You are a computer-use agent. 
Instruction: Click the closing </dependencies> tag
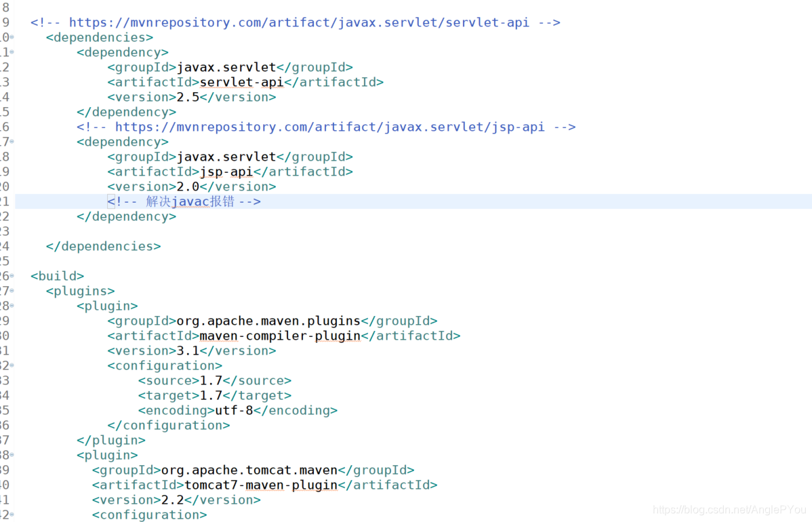[104, 247]
